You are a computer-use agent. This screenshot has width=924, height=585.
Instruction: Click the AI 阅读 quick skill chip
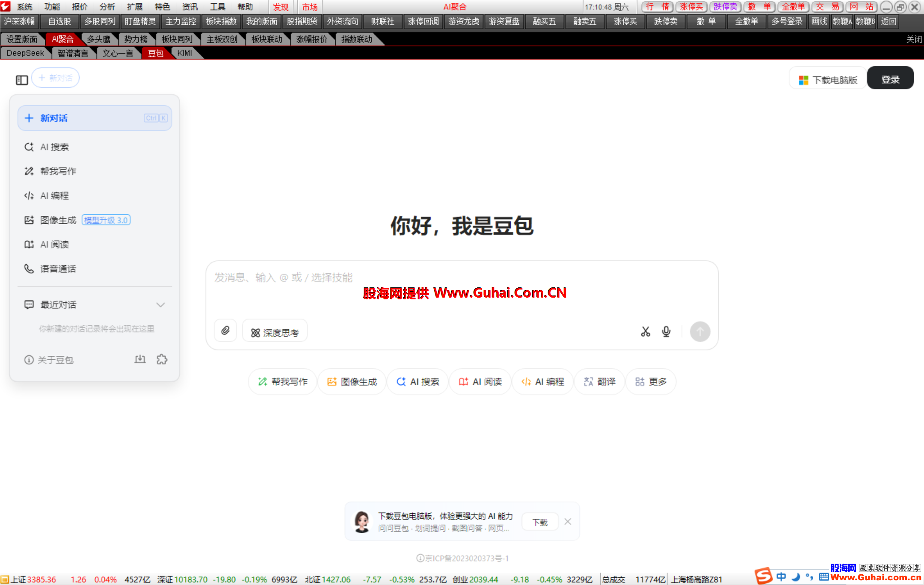[x=480, y=381]
